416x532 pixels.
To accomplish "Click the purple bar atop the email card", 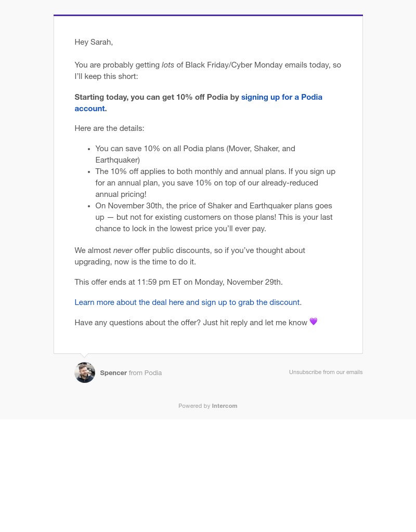I will pyautogui.click(x=208, y=15).
